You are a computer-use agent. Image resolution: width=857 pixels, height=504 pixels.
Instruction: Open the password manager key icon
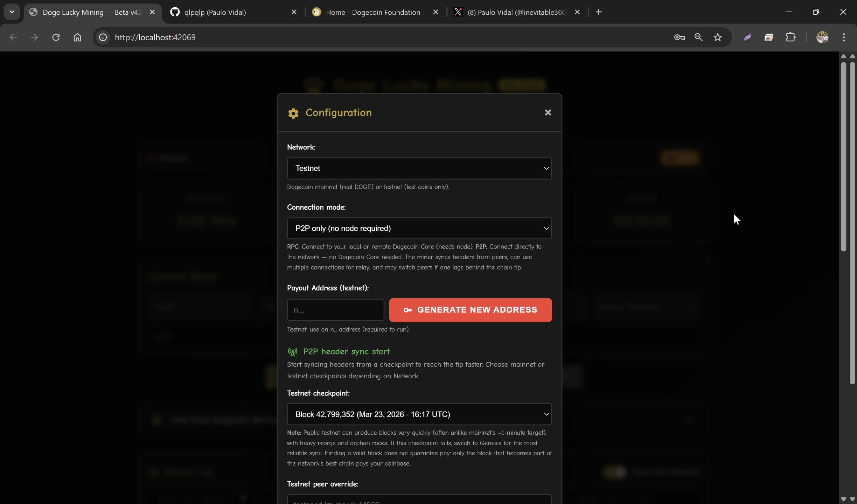click(x=679, y=37)
